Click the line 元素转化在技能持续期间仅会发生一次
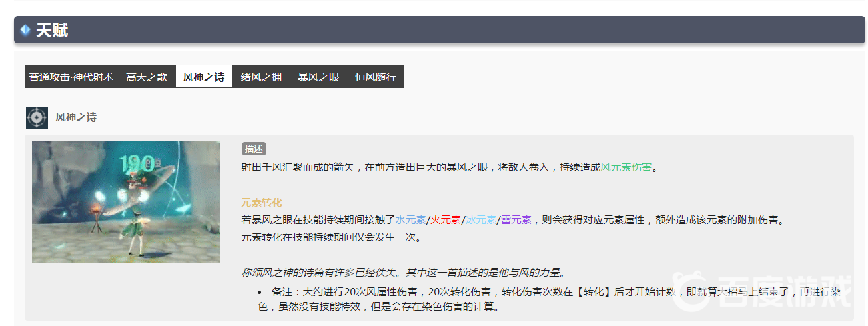Screen dimensions: 868x326 pos(331,237)
